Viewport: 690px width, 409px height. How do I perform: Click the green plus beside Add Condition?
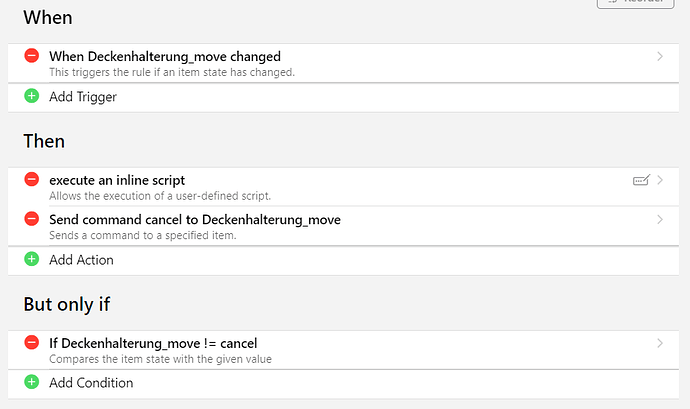[32, 383]
